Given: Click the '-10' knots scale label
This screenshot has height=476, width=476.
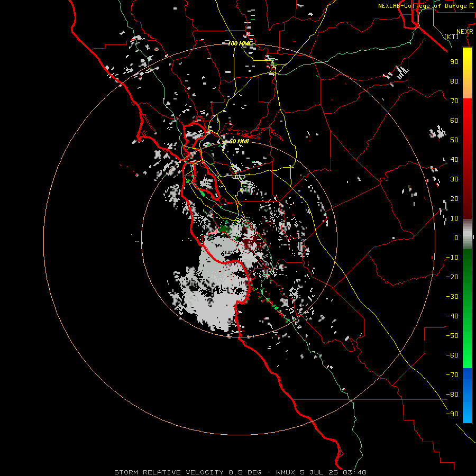Looking at the screenshot, I should (452, 258).
